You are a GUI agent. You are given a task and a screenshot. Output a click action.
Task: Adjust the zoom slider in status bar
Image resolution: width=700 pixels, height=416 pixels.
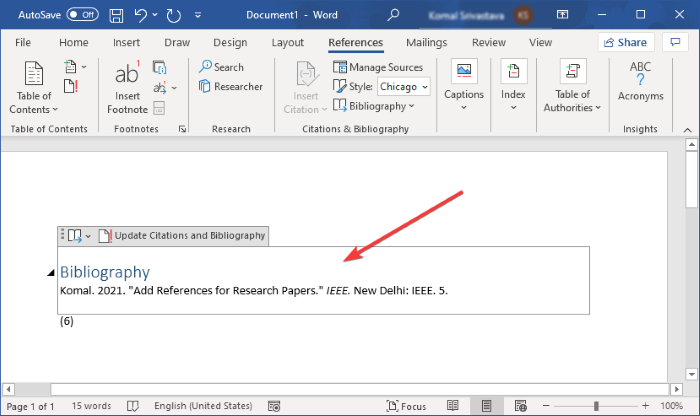597,407
